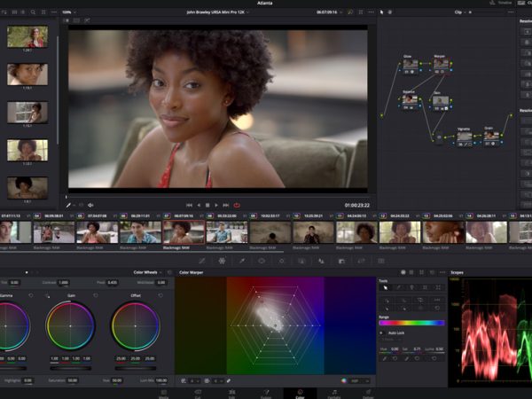Open the saturation resolution dropdown below warper
The image size is (532, 399).
[x=217, y=380]
